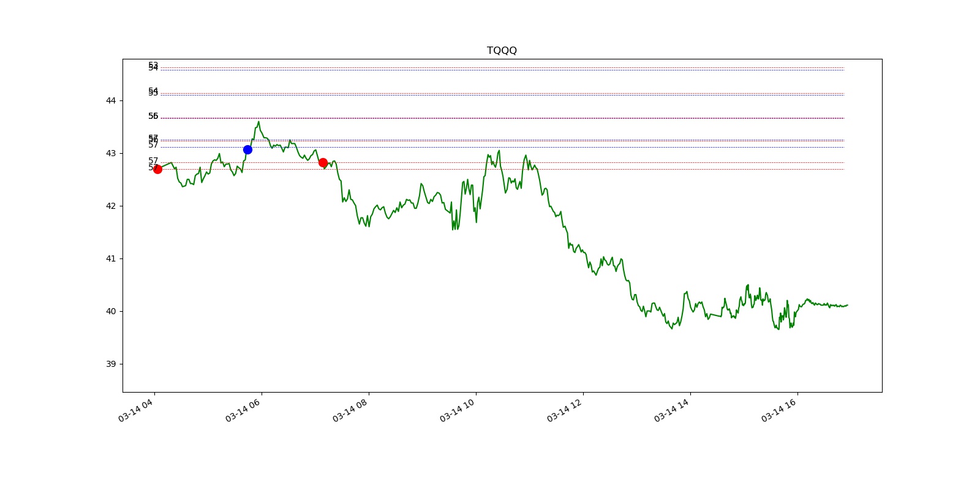The width and height of the screenshot is (980, 490).
Task: Click the y-axis label 40
Action: 111,311
